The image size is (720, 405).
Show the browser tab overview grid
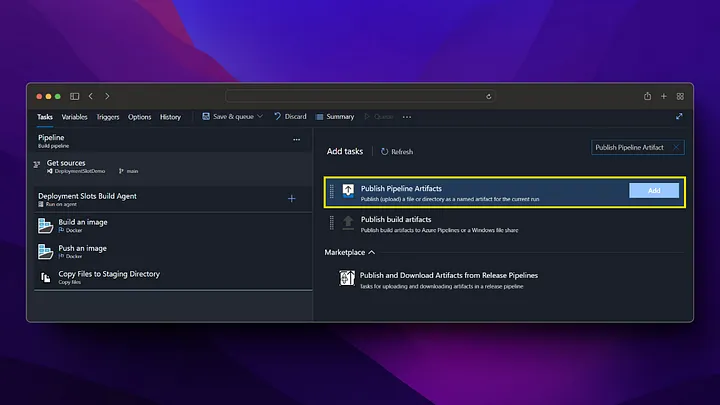tap(681, 96)
